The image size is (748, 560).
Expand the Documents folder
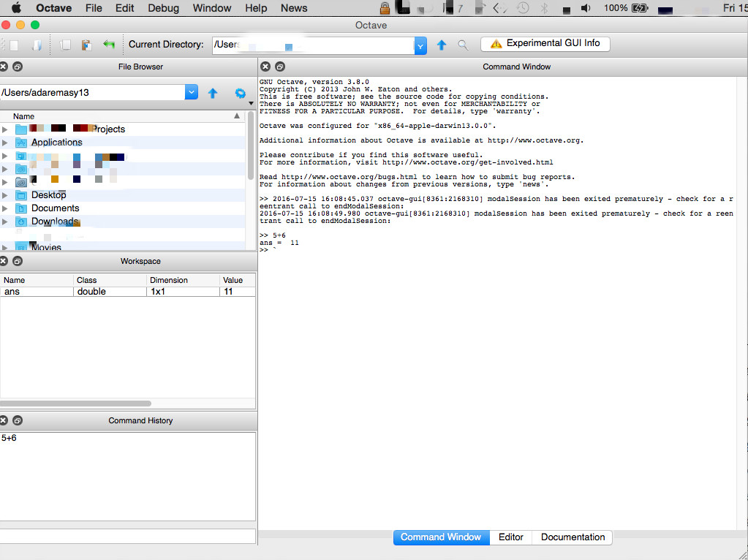(x=5, y=208)
